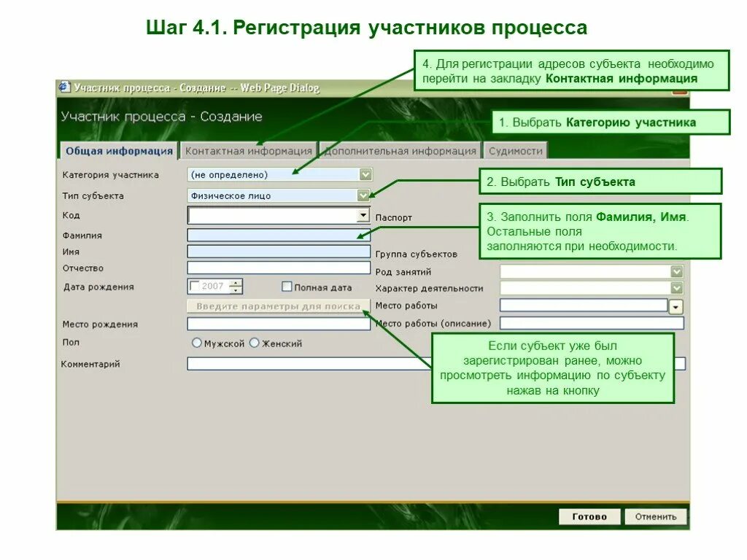Expand the Род занятий dropdown
This screenshot has height=560, width=747.
(676, 271)
